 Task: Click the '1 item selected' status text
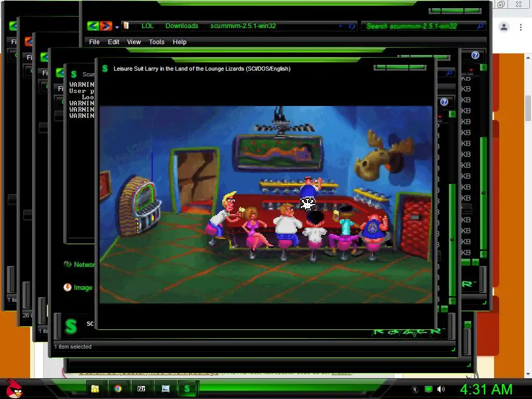(73, 347)
